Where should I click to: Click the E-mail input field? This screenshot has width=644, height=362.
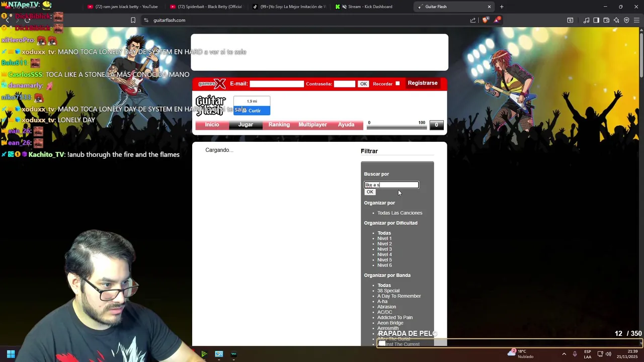(277, 84)
